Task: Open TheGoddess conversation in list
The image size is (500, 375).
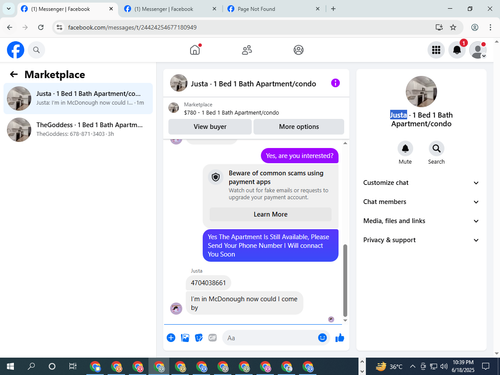Action: coord(78,130)
